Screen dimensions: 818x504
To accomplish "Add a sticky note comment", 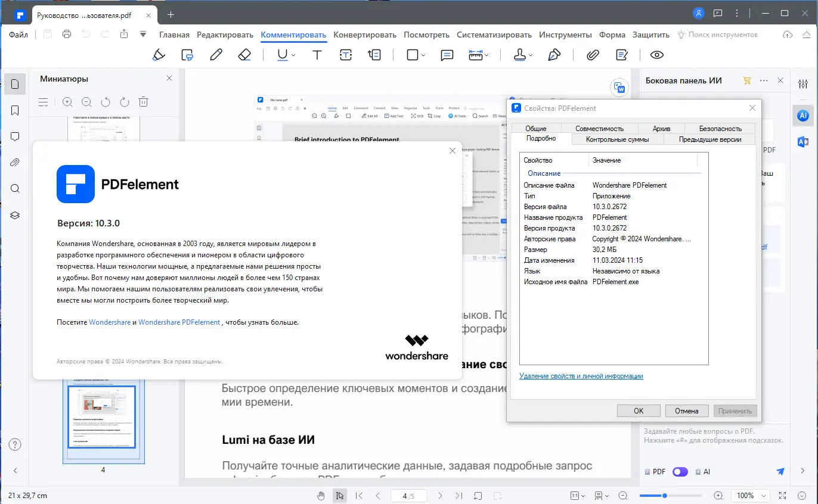I will pos(447,55).
